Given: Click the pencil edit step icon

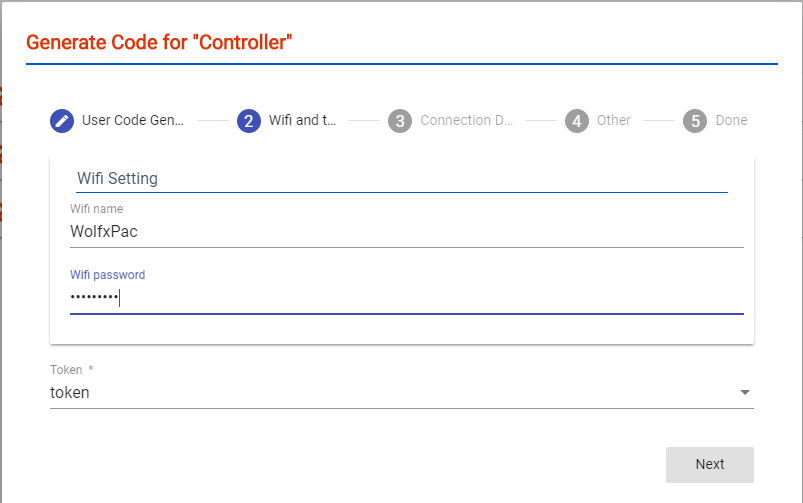Looking at the screenshot, I should pyautogui.click(x=62, y=121).
